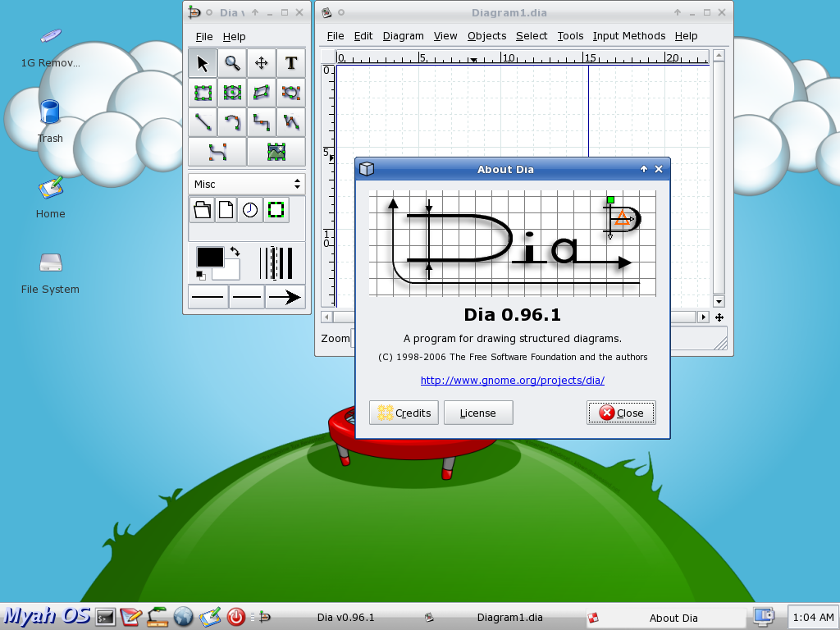Viewport: 840px width, 630px height.
Task: Select the Arc tool
Action: [x=232, y=122]
